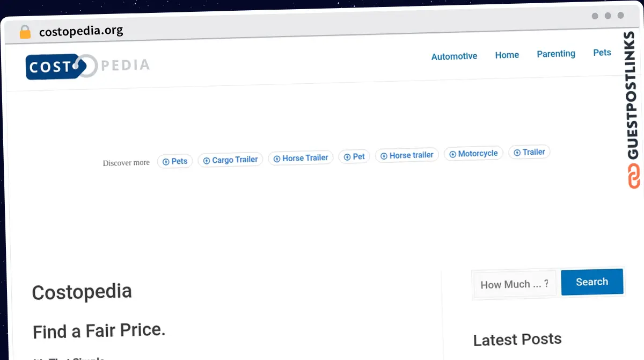Open the Parenting navigation link
Screen dimensions: 644x360
coord(556,54)
